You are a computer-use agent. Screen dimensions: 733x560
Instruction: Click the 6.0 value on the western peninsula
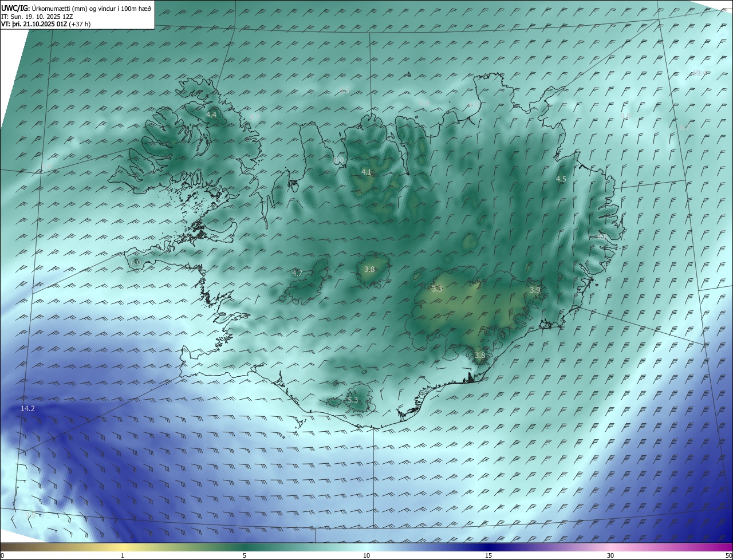tap(135, 262)
